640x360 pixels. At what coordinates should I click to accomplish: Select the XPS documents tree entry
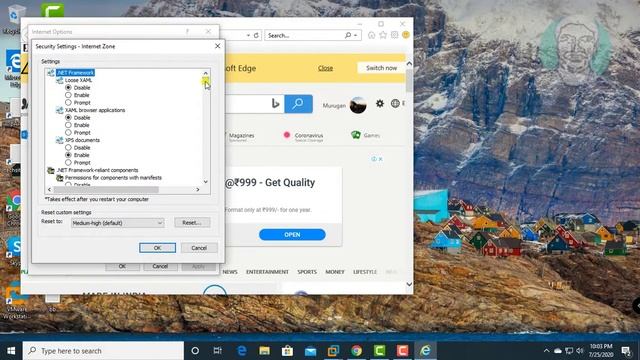tap(82, 140)
